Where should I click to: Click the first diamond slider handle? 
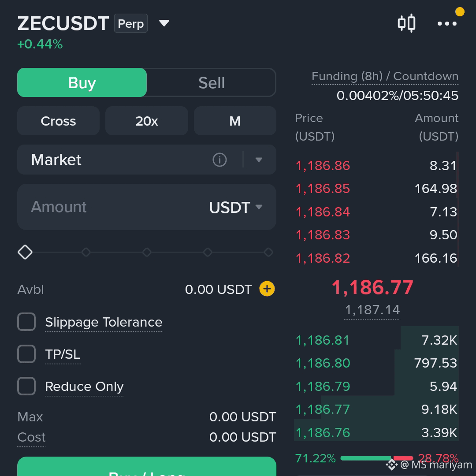coord(25,252)
